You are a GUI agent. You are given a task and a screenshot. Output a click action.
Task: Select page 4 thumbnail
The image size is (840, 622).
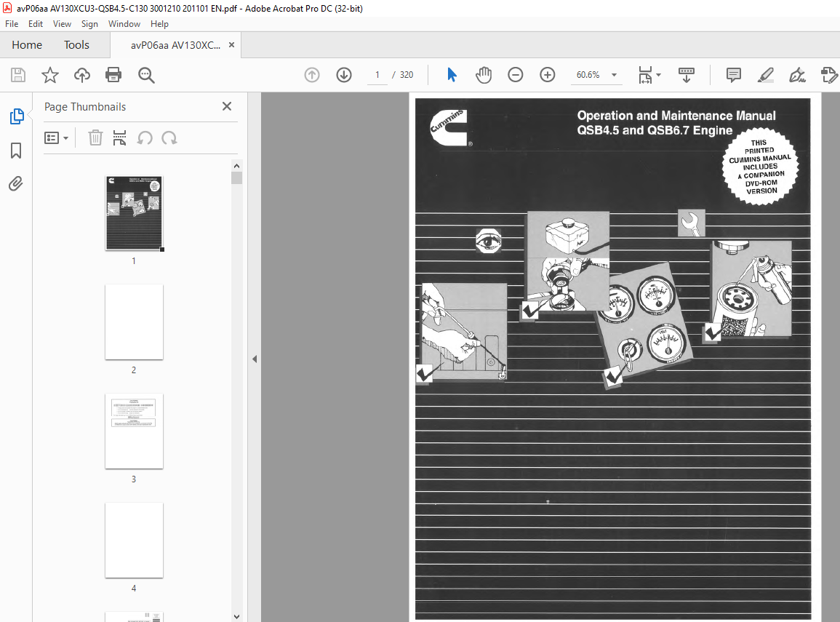tap(134, 540)
